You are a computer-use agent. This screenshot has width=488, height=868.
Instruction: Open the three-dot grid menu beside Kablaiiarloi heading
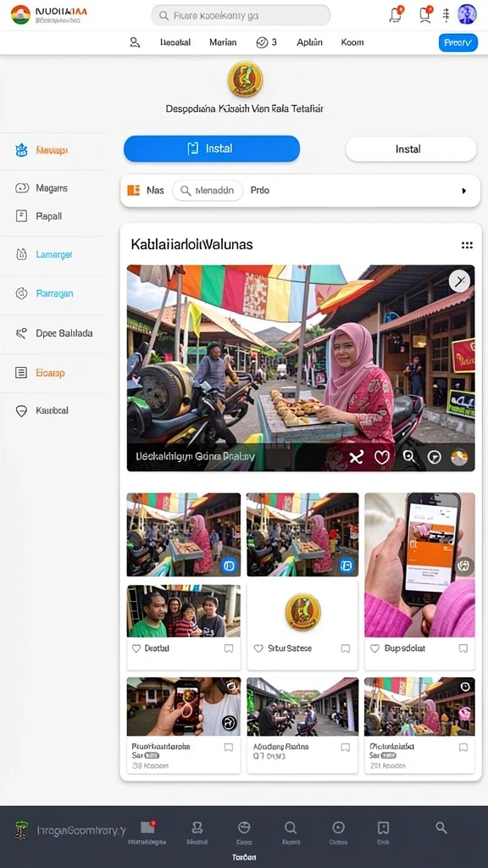(x=467, y=245)
